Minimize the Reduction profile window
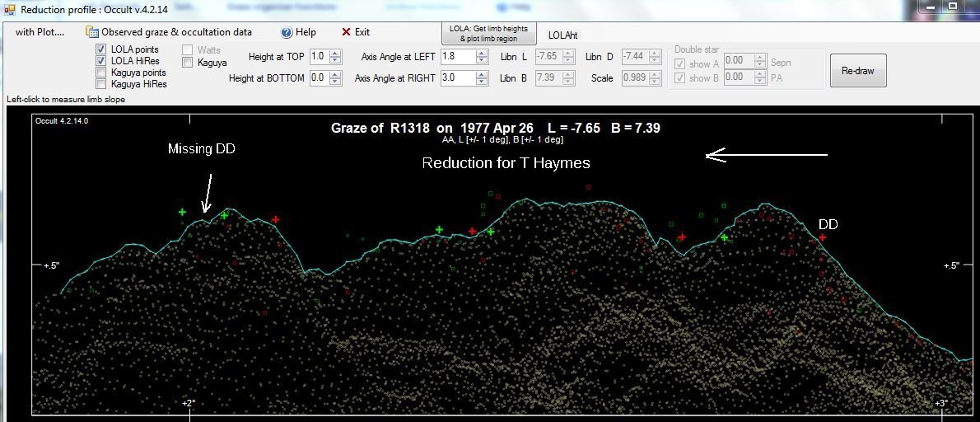The height and width of the screenshot is (422, 980). pos(929,7)
